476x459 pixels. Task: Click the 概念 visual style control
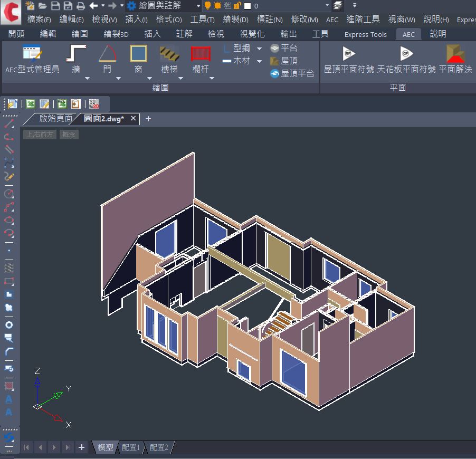click(69, 134)
